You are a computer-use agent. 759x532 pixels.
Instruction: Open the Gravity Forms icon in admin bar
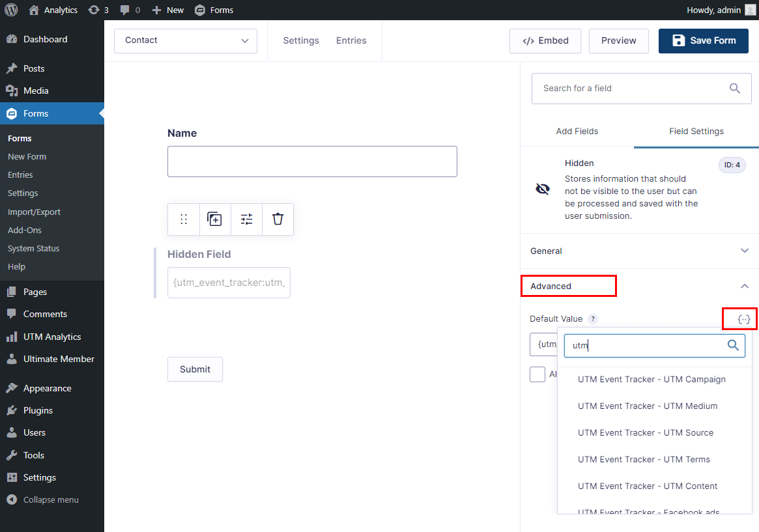click(x=200, y=10)
